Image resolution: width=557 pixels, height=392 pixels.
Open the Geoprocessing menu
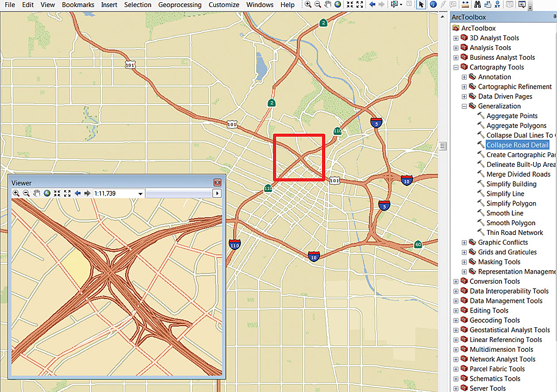[180, 4]
